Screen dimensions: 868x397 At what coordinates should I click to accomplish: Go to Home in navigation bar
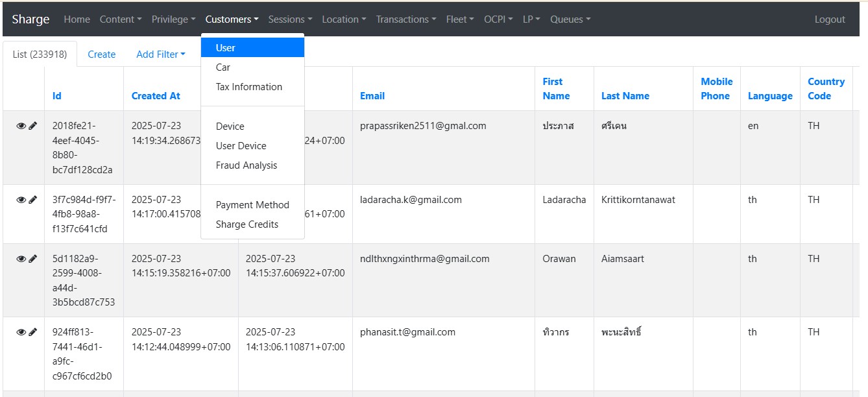coord(77,19)
